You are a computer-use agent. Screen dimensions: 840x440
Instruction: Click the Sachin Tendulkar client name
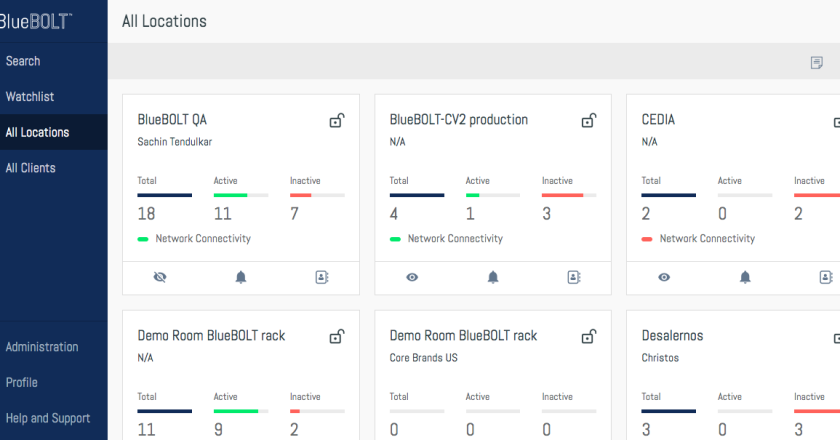[175, 142]
